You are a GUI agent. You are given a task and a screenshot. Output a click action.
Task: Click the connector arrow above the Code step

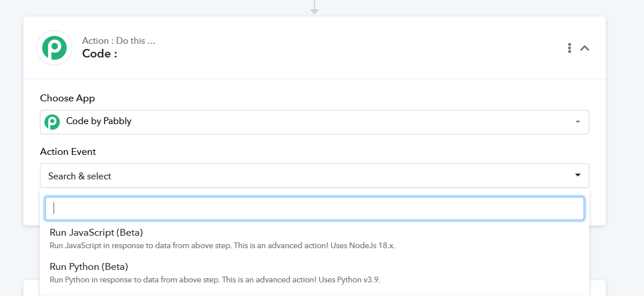point(314,7)
